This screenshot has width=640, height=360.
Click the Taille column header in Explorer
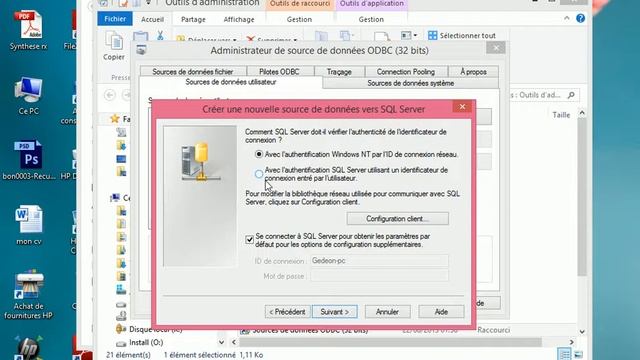pos(561,115)
